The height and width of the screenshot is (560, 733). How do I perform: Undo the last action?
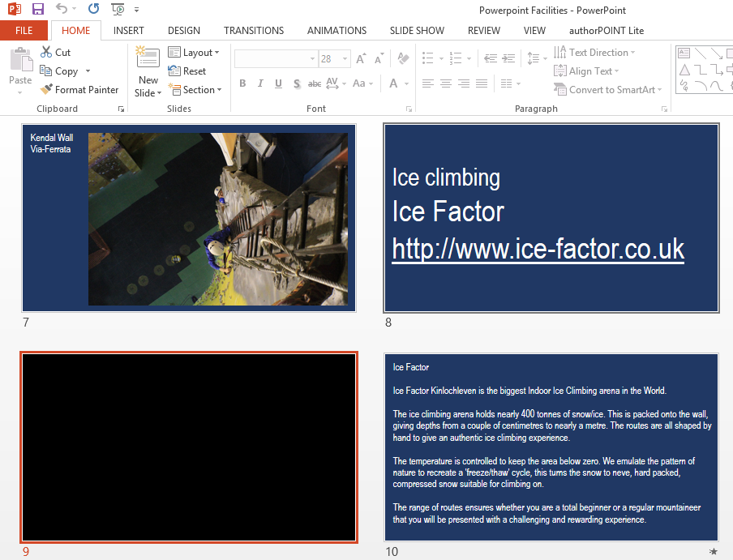[62, 8]
